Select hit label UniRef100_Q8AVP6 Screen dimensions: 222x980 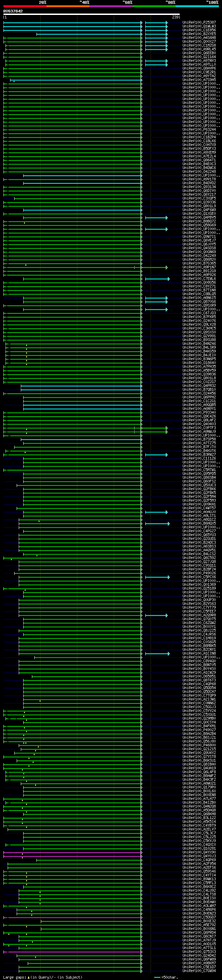(x=199, y=68)
